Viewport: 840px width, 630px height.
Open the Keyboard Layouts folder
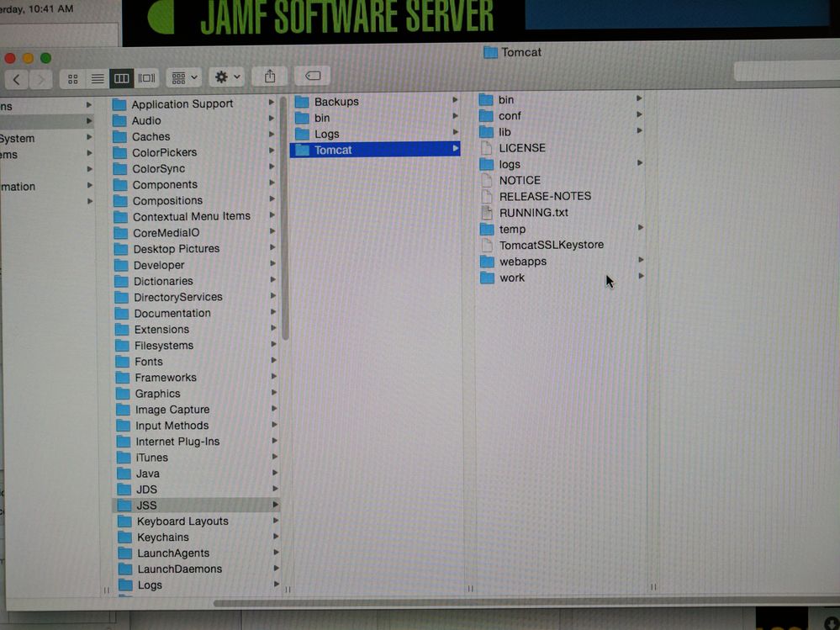click(182, 521)
